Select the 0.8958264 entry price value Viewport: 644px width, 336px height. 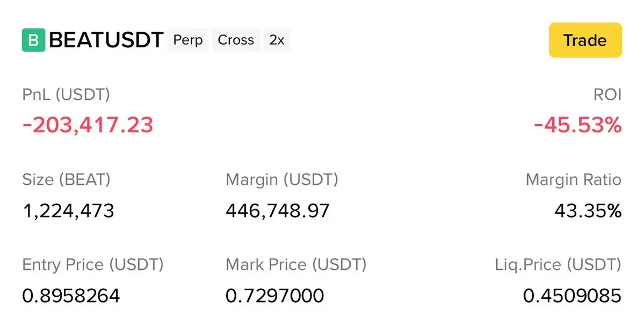(71, 296)
